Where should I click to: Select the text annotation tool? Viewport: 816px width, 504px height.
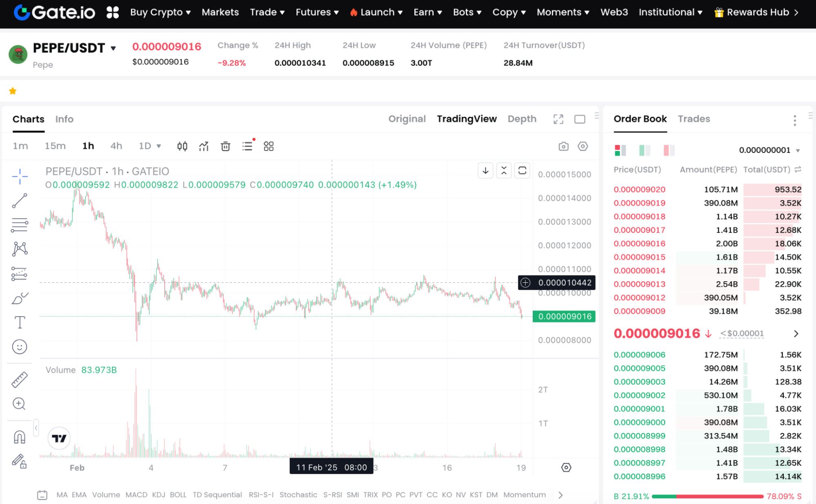click(19, 322)
